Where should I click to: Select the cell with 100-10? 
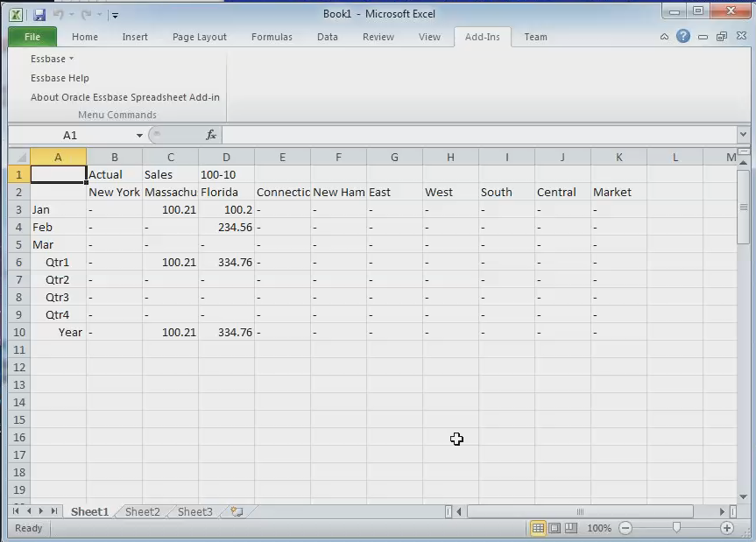coord(226,174)
